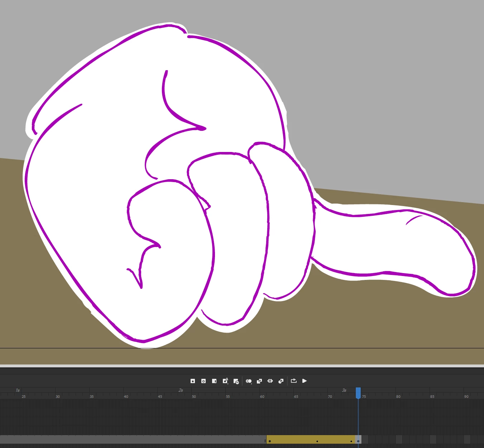
Task: Click the Insert Shape Tween icon
Action: coord(281,381)
